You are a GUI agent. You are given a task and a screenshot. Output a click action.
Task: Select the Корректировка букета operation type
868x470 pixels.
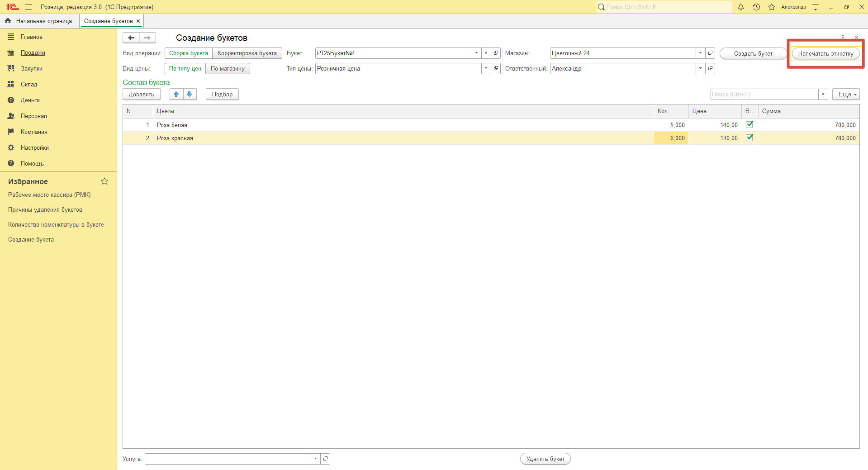(247, 53)
